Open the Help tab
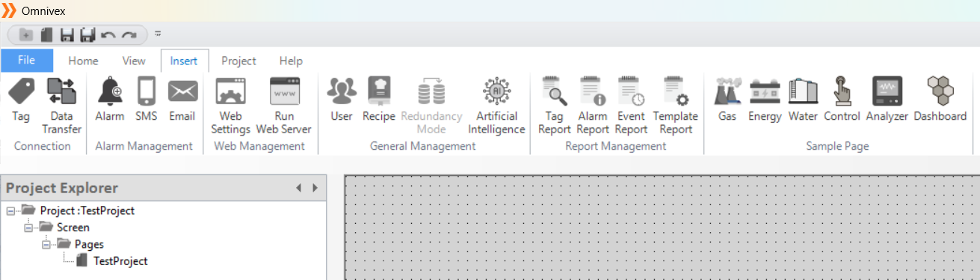 click(x=291, y=61)
